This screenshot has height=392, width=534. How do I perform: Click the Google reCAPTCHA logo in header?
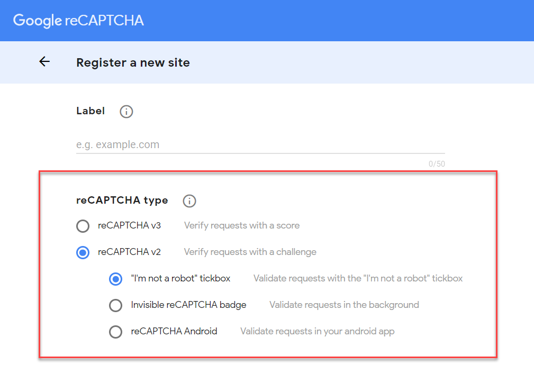(x=78, y=21)
